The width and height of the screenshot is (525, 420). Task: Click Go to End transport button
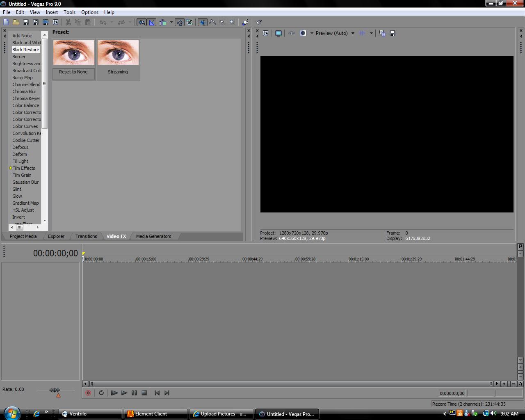(x=167, y=393)
